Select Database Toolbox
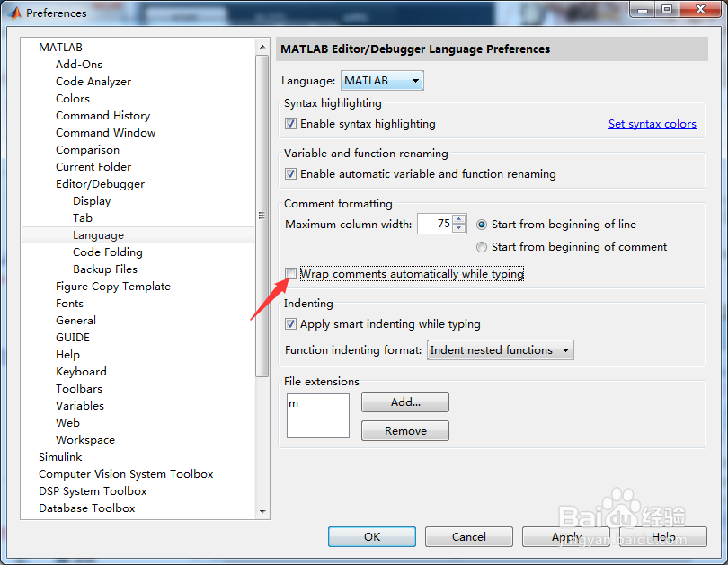The image size is (728, 565). 87,508
